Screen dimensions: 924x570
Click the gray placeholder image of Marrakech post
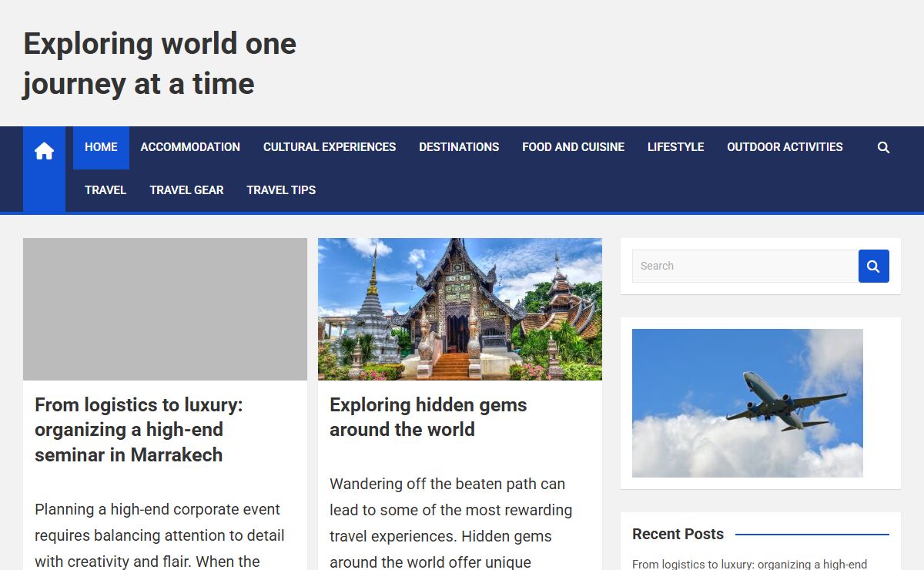tap(165, 309)
